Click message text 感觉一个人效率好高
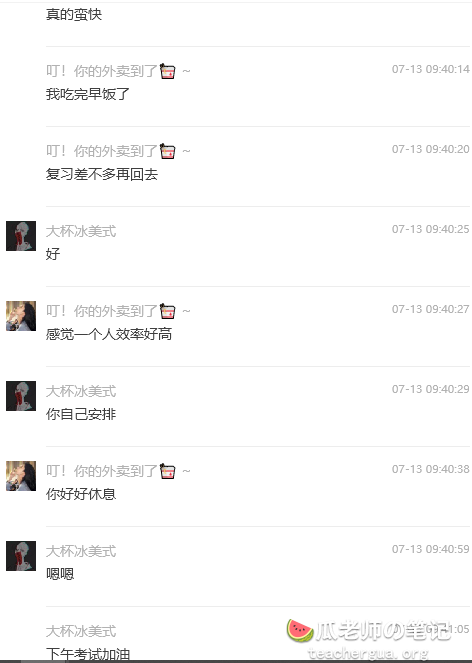Image resolution: width=472 pixels, height=663 pixels. 109,334
